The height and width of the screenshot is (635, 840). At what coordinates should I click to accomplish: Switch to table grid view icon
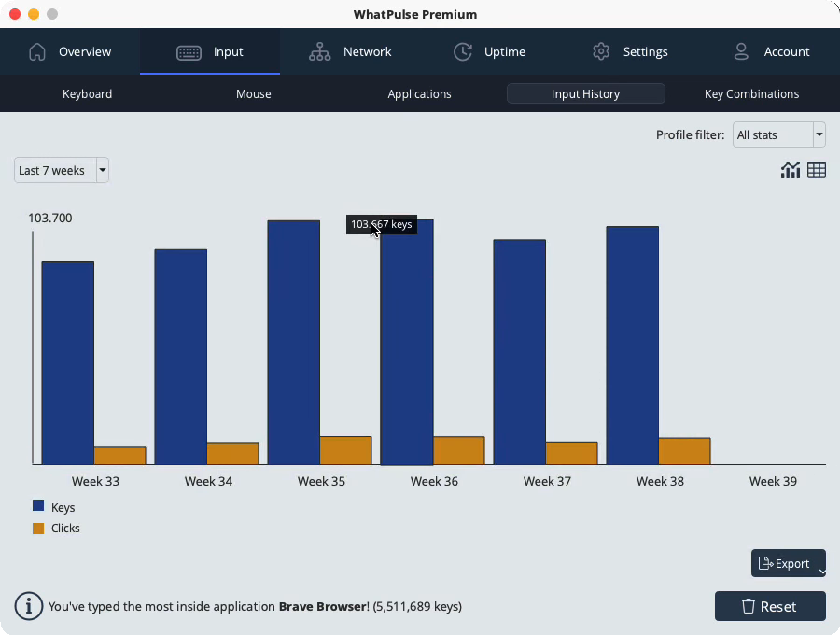[817, 170]
